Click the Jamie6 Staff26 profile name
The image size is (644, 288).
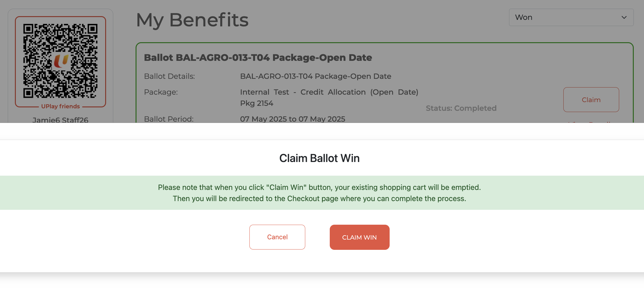click(x=60, y=120)
